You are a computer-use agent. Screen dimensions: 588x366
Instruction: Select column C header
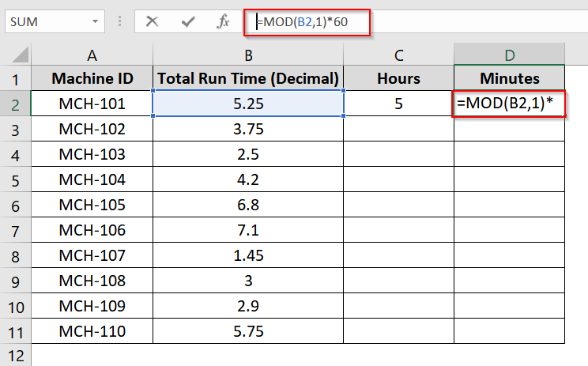pos(398,55)
